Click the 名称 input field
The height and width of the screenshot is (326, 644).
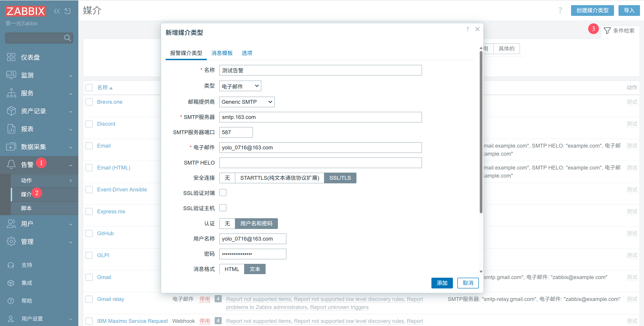[x=320, y=70]
